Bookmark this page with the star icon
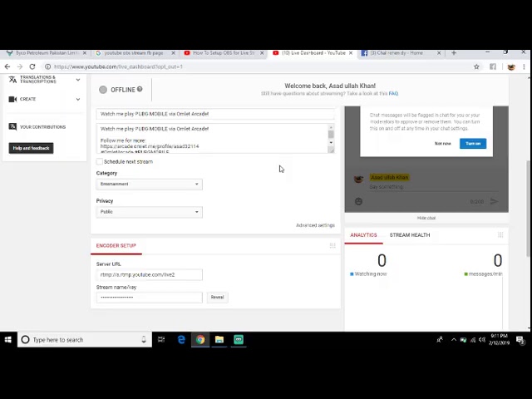Image resolution: width=532 pixels, height=399 pixels. 476,66
